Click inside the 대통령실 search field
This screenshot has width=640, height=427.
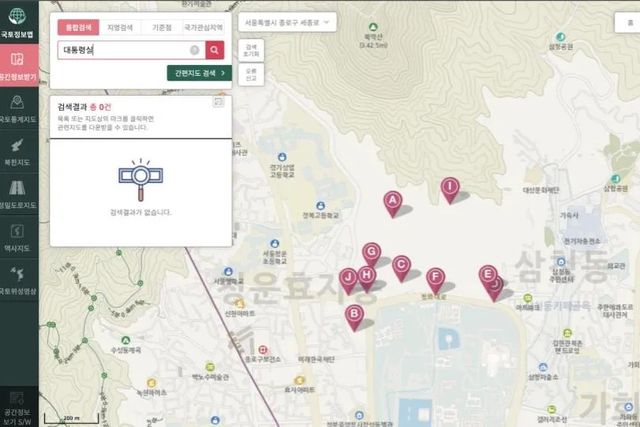coord(120,49)
